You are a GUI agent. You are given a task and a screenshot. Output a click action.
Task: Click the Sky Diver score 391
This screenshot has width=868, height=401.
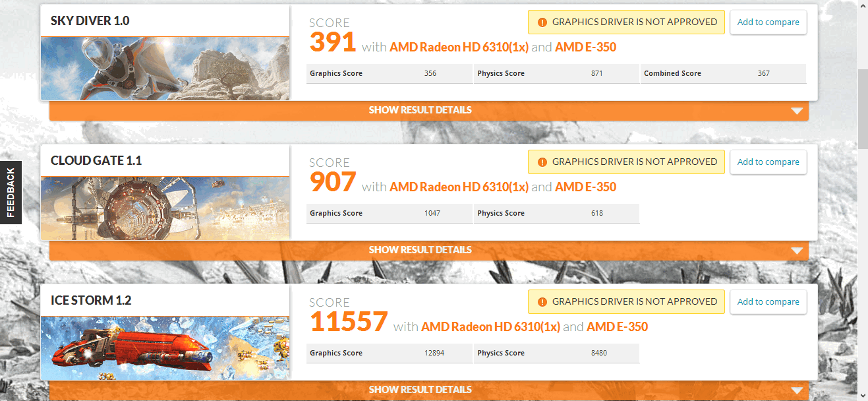coord(333,43)
